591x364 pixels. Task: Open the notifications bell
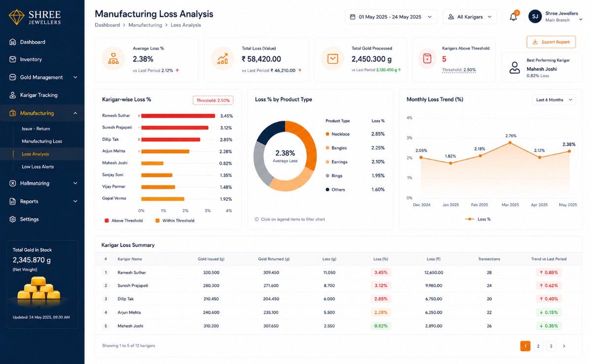(513, 17)
